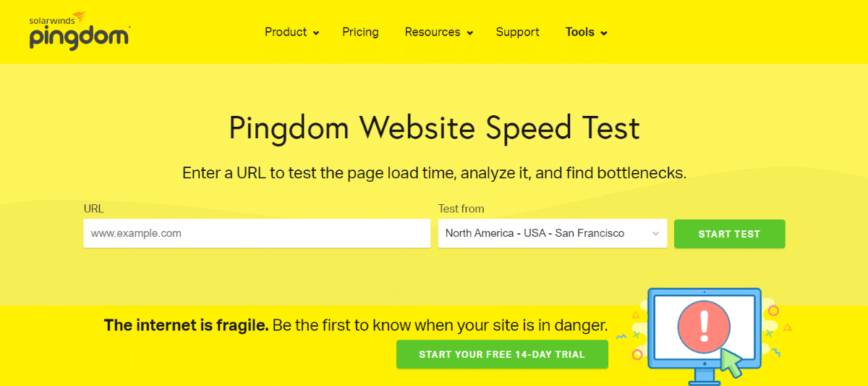Click the START TEST button
The height and width of the screenshot is (386, 868).
[729, 234]
